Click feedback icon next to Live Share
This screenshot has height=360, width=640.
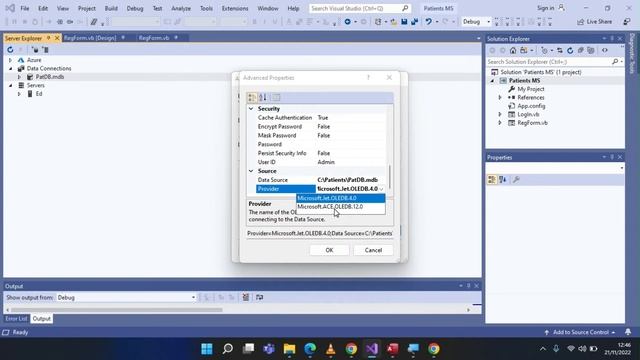click(627, 22)
